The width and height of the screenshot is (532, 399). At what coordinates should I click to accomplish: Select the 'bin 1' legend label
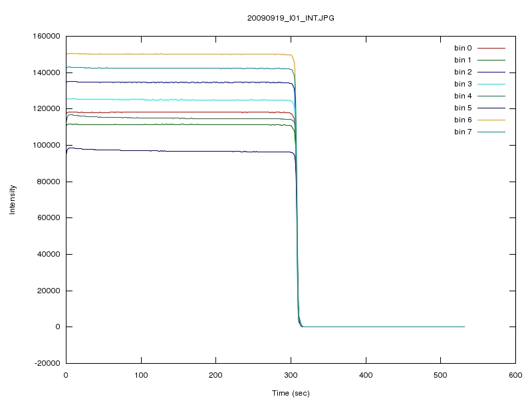tap(463, 60)
